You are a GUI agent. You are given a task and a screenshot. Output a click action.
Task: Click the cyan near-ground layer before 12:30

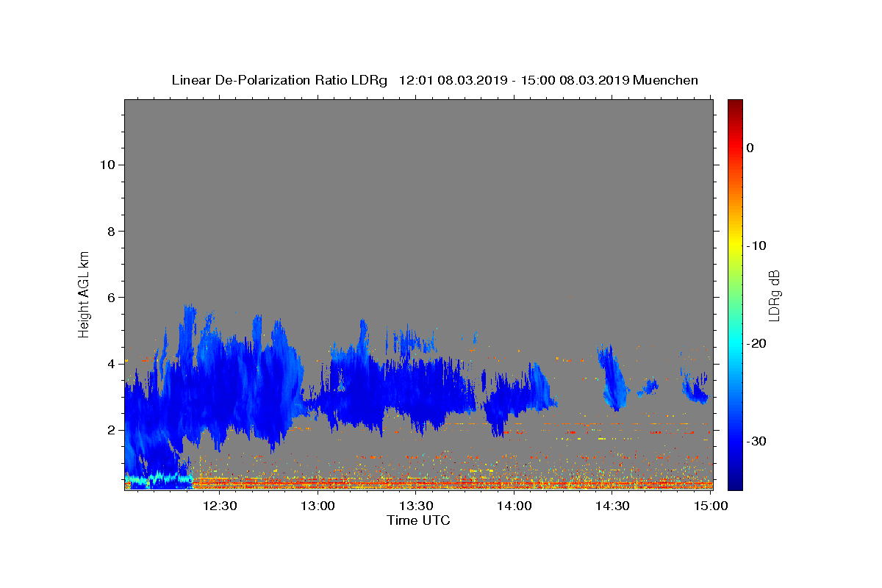(158, 480)
